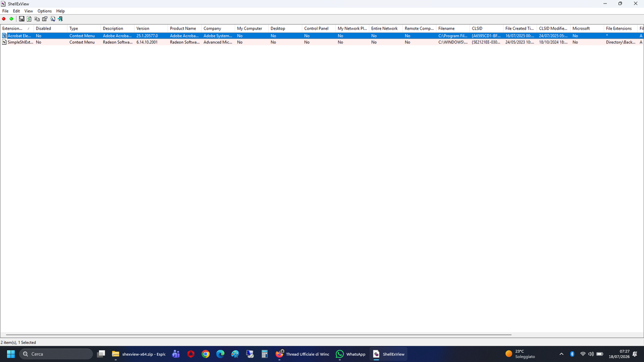The height and width of the screenshot is (362, 644).
Task: Click the Directory\Background file extensions cell
Action: coord(620,42)
